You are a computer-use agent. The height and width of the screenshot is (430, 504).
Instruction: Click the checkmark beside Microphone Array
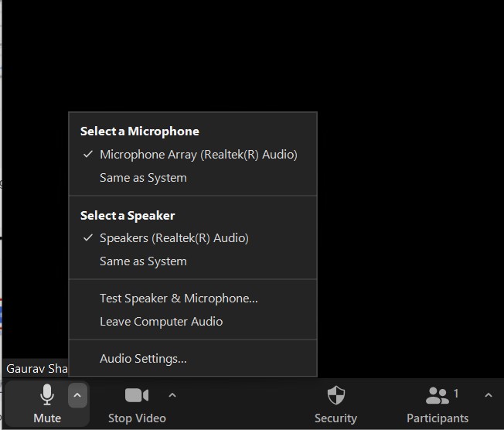coord(87,155)
